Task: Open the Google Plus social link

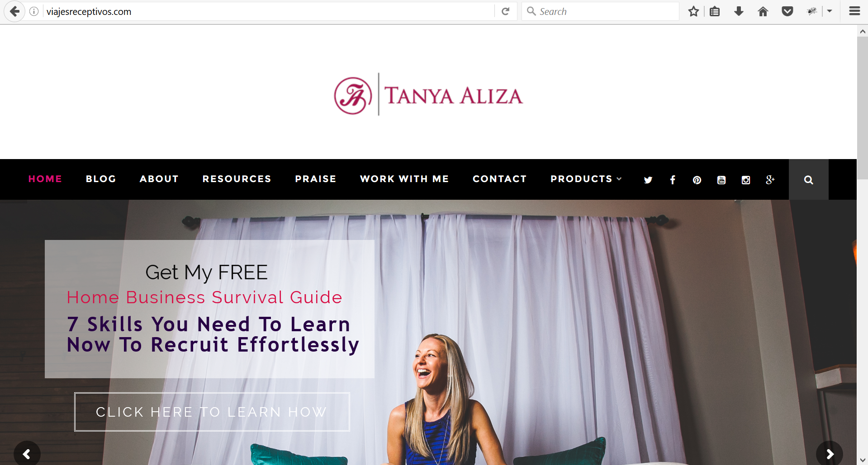Action: point(770,180)
